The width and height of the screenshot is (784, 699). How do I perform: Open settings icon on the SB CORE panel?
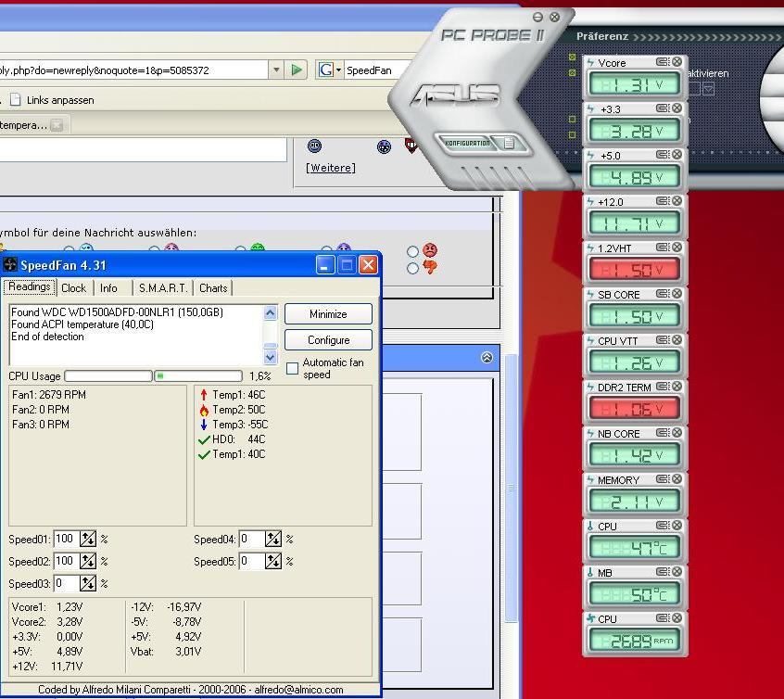coord(663,293)
